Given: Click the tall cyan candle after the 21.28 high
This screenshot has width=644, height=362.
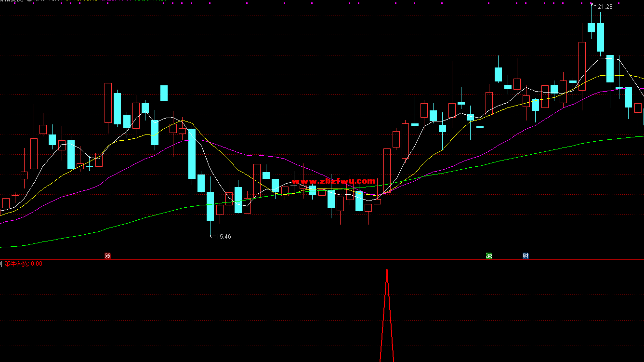Looking at the screenshot, I should tap(600, 37).
